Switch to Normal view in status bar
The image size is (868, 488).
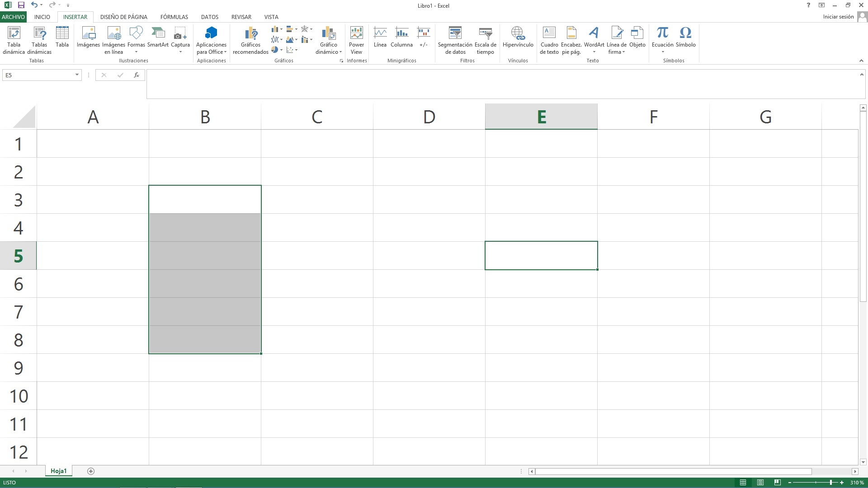743,483
